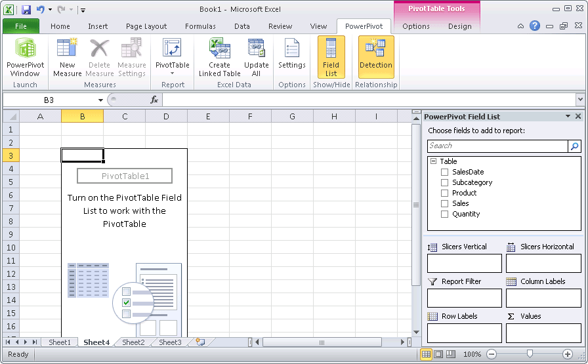Switch to the Home tab

60,26
